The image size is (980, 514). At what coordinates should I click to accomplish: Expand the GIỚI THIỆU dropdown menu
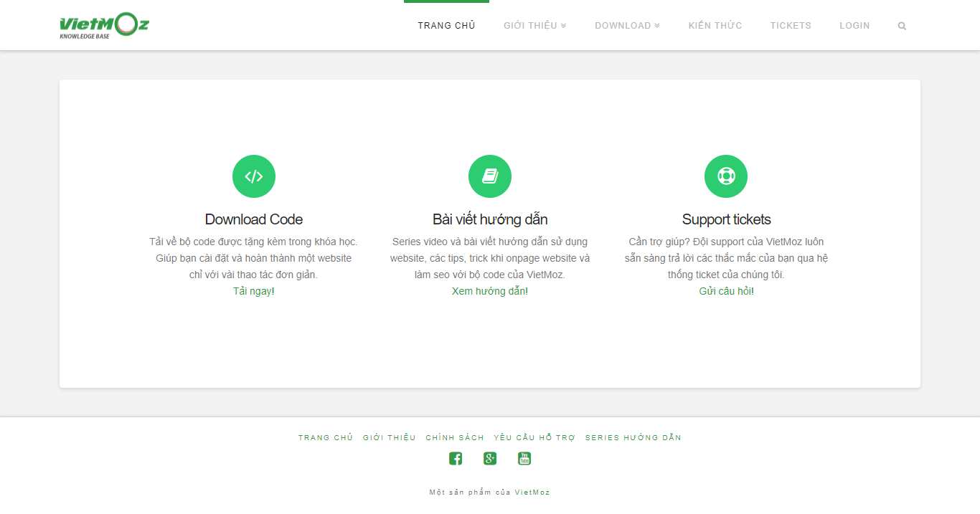(x=530, y=25)
